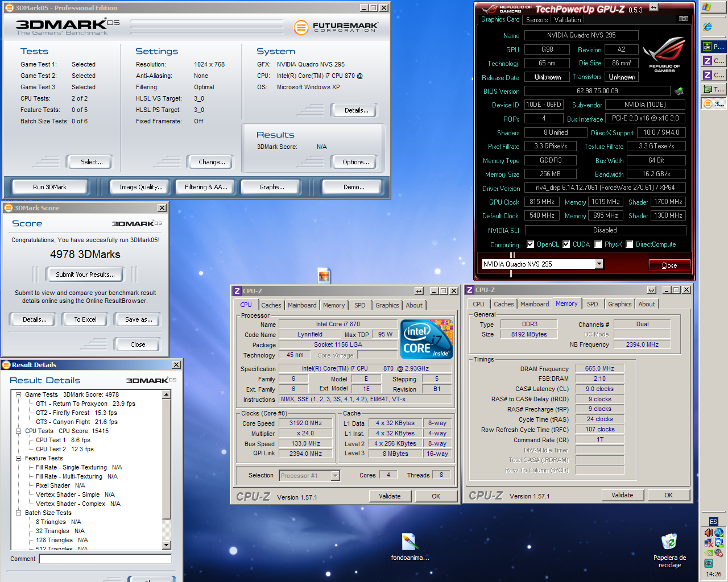This screenshot has width=728, height=582.
Task: Select CPU Test 2 result row
Action: pyautogui.click(x=65, y=449)
